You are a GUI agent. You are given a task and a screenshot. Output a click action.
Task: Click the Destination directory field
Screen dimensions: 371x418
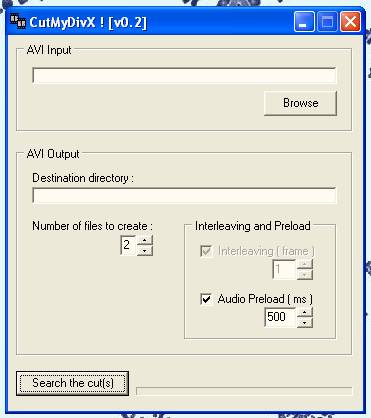(184, 195)
